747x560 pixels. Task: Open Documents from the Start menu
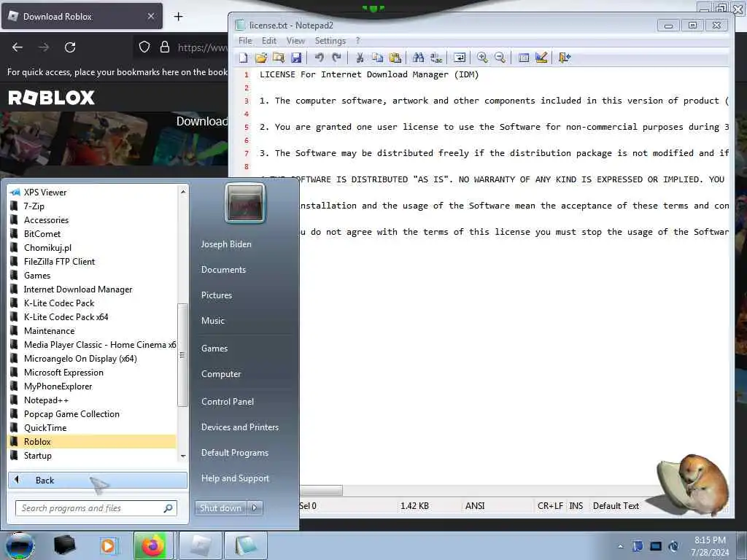223,270
